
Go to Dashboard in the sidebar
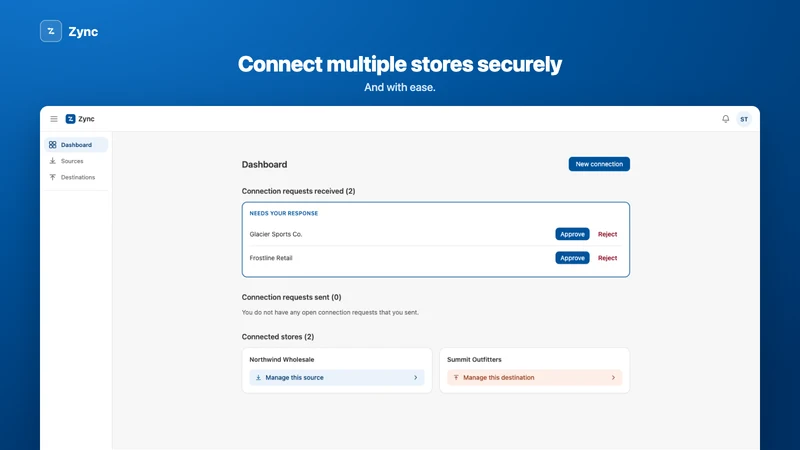pyautogui.click(x=76, y=145)
